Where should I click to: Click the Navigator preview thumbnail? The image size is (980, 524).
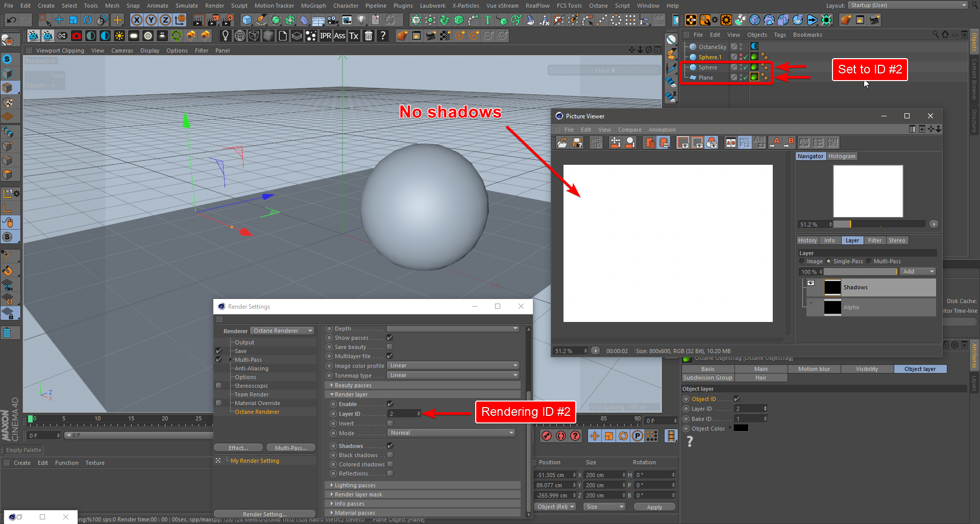[868, 191]
